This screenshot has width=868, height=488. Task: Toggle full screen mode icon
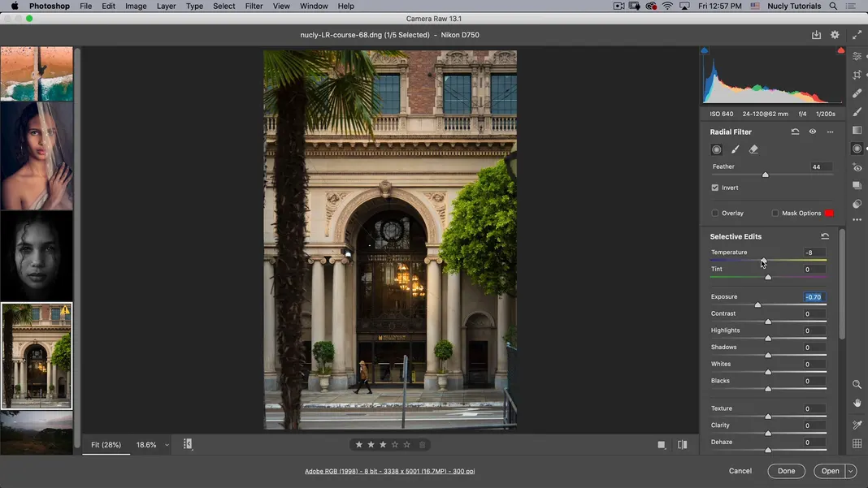tap(857, 35)
